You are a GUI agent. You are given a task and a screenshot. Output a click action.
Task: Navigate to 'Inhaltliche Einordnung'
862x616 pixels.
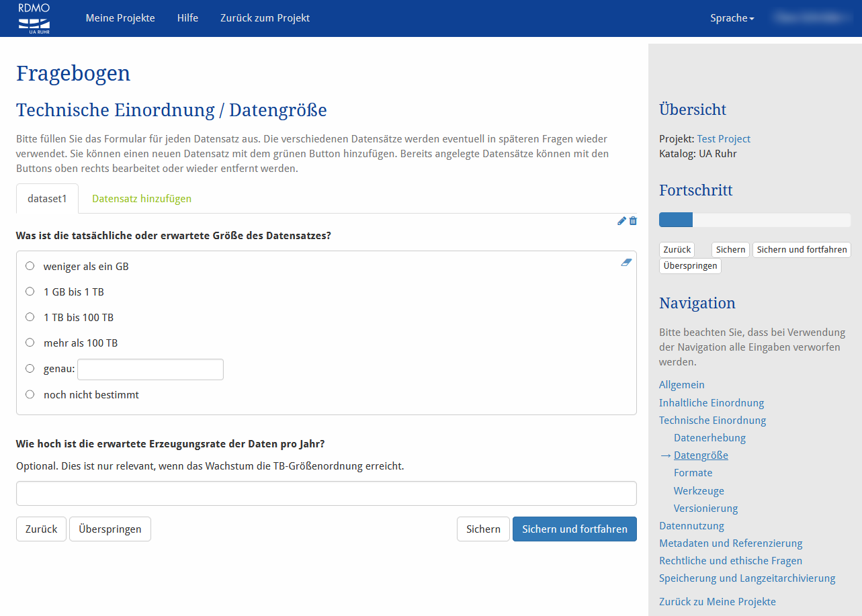point(712,403)
